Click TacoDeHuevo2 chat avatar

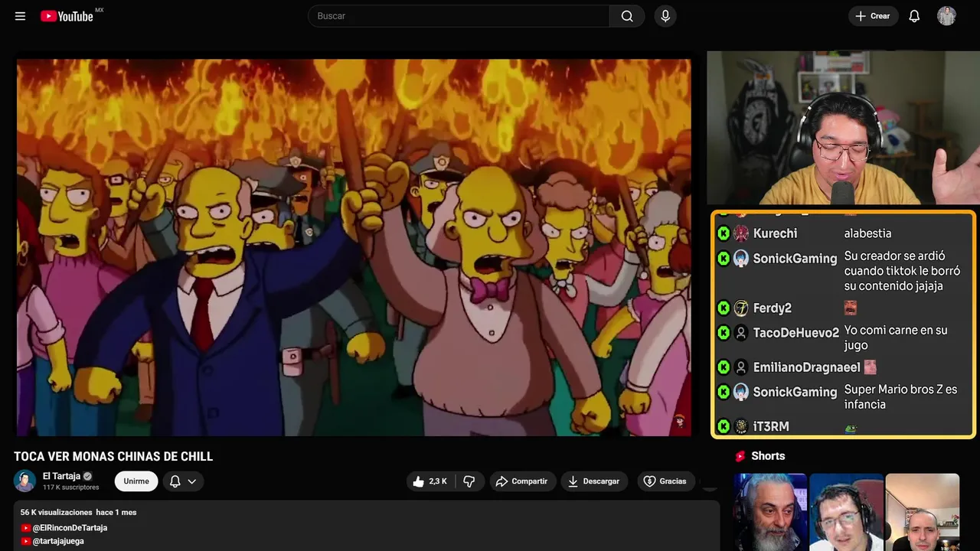741,333
